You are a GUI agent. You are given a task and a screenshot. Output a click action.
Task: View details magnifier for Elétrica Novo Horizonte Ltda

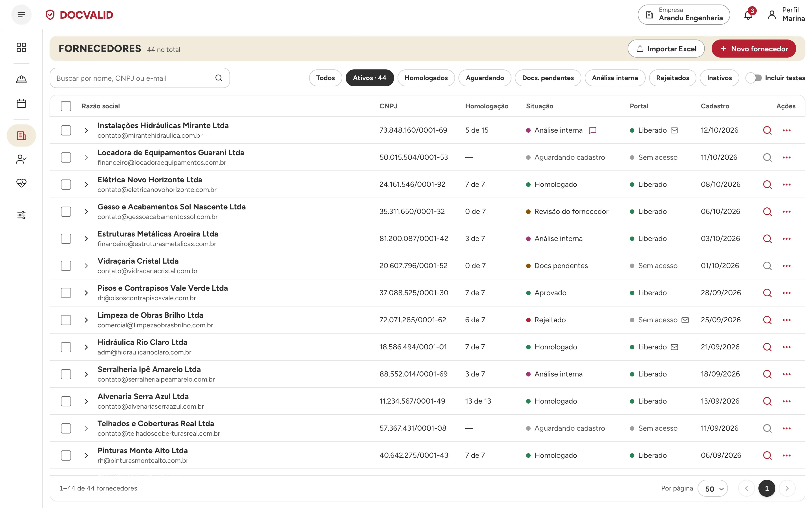tap(767, 185)
